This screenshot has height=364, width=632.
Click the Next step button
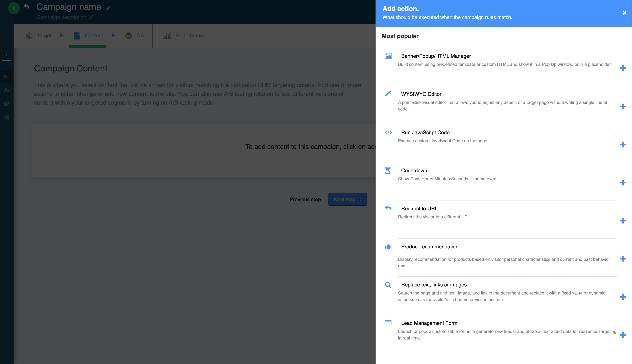coord(347,200)
